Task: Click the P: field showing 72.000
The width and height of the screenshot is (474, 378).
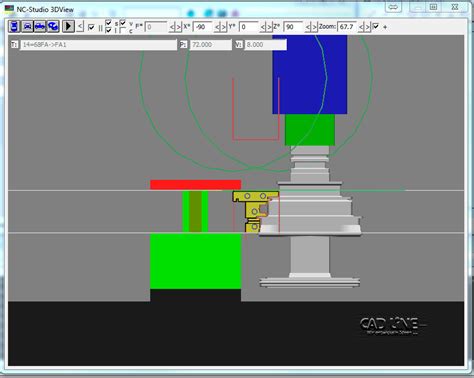Action: click(210, 45)
